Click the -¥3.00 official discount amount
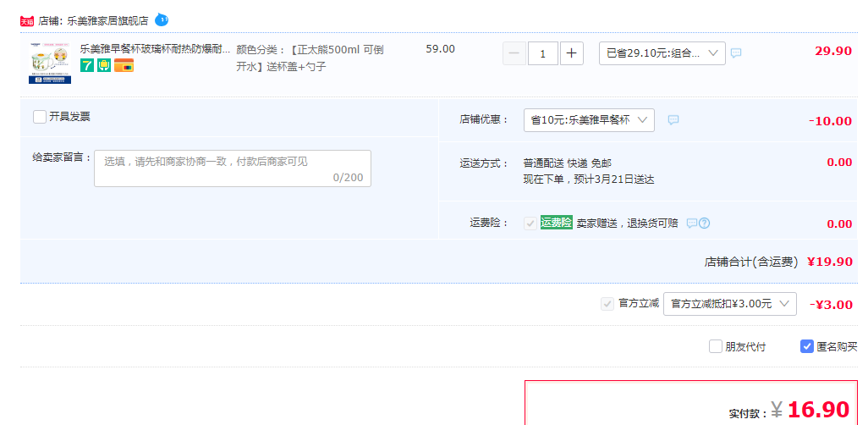This screenshot has height=425, width=868. tap(831, 305)
